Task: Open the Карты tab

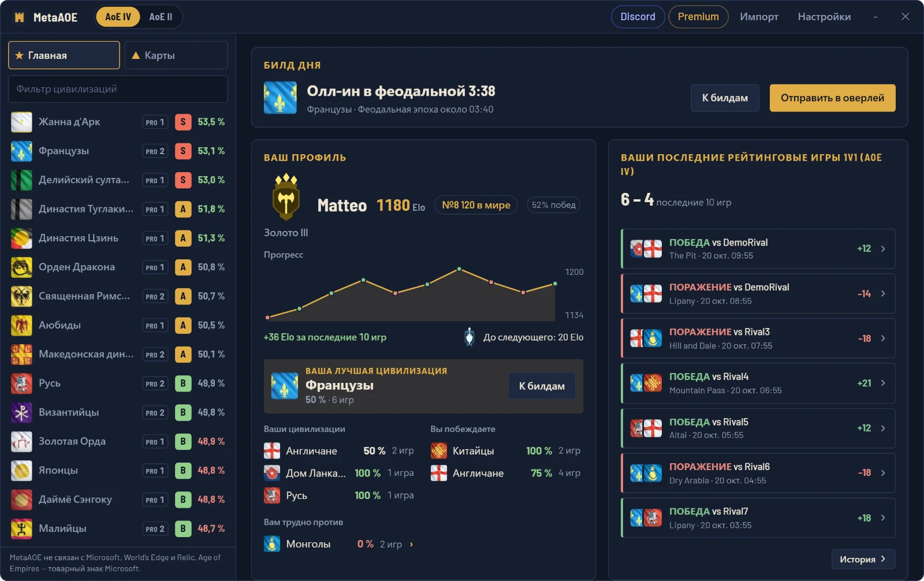Action: (176, 55)
